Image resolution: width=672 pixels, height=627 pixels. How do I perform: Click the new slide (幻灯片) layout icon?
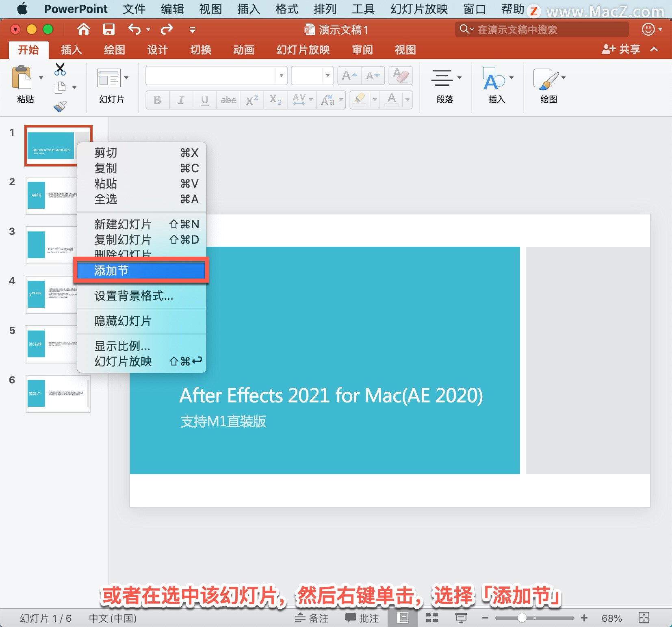pyautogui.click(x=108, y=78)
